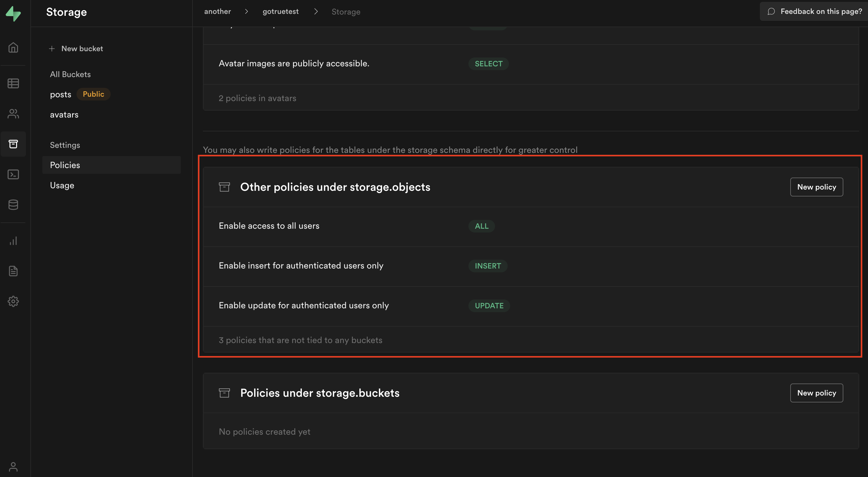The image size is (868, 477).
Task: Open Feedback on this page
Action: 814,11
